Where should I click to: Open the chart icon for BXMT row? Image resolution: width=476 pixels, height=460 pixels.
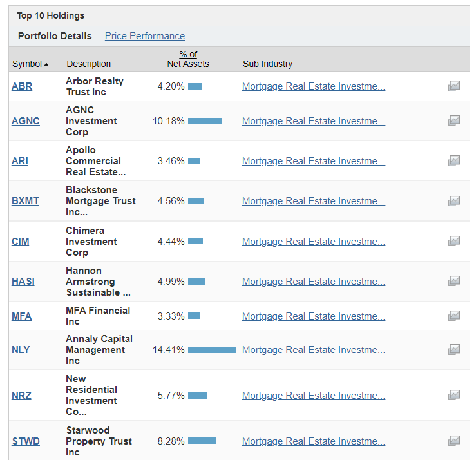(454, 201)
